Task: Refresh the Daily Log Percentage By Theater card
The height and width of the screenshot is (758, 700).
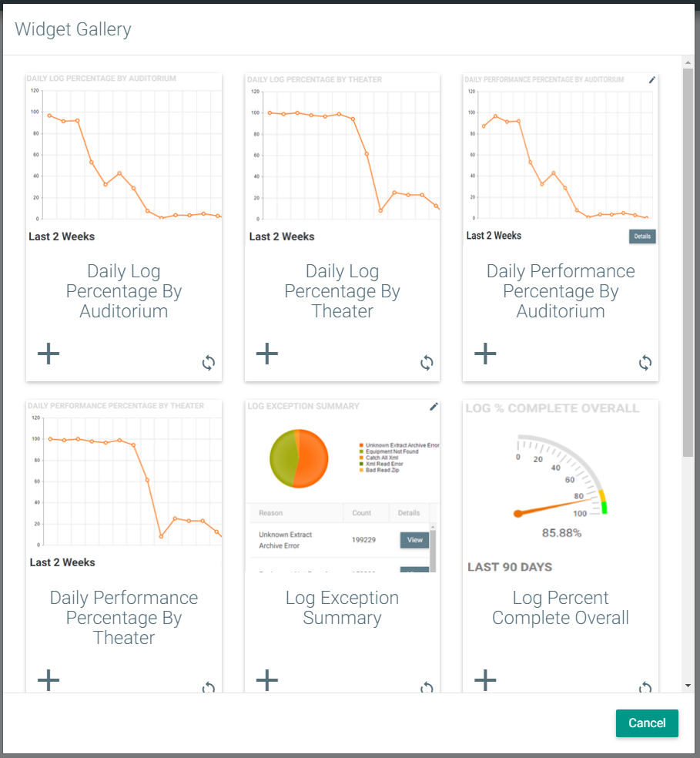Action: (427, 363)
